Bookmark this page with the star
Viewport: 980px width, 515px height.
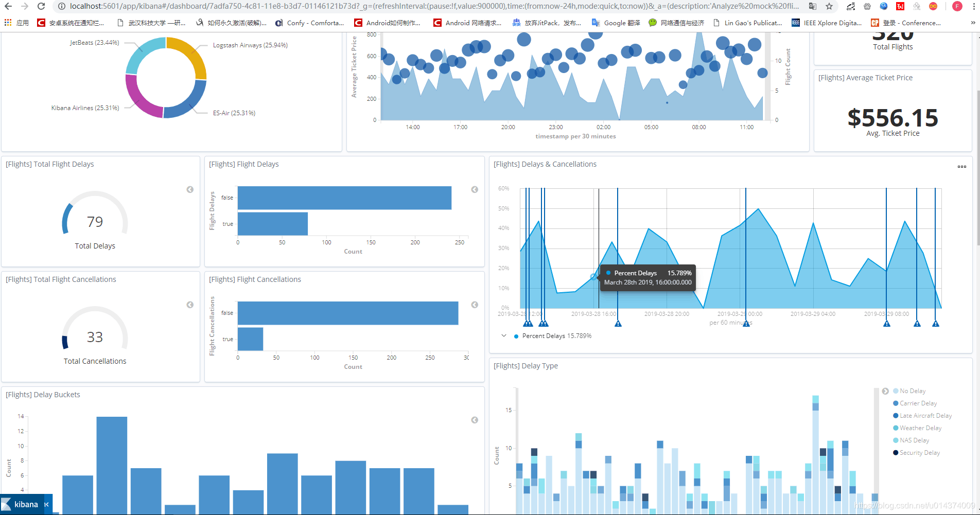[829, 6]
